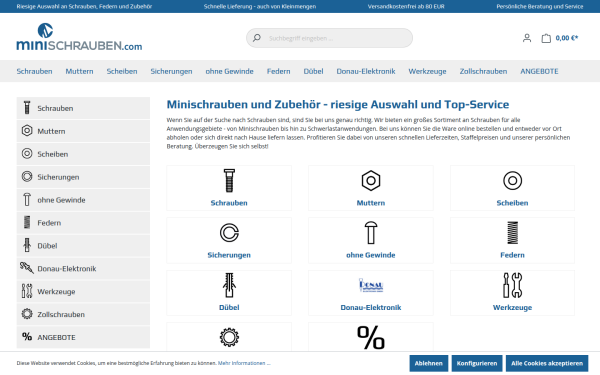This screenshot has height=375, width=600.
Task: Select ANGEBOTE in the top navigation bar
Action: [x=539, y=71]
